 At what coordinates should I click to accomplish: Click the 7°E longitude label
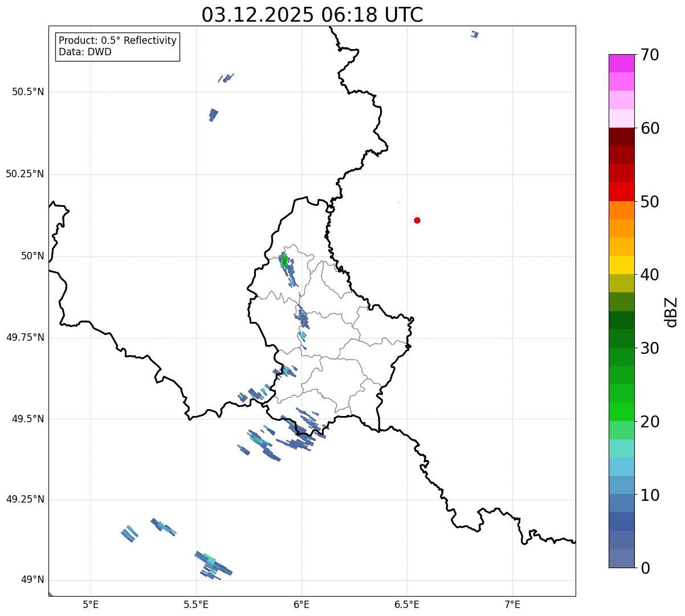pos(512,605)
